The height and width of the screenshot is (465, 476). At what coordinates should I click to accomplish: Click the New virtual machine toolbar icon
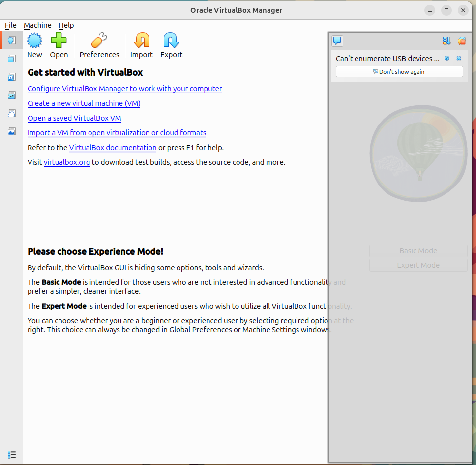[34, 40]
